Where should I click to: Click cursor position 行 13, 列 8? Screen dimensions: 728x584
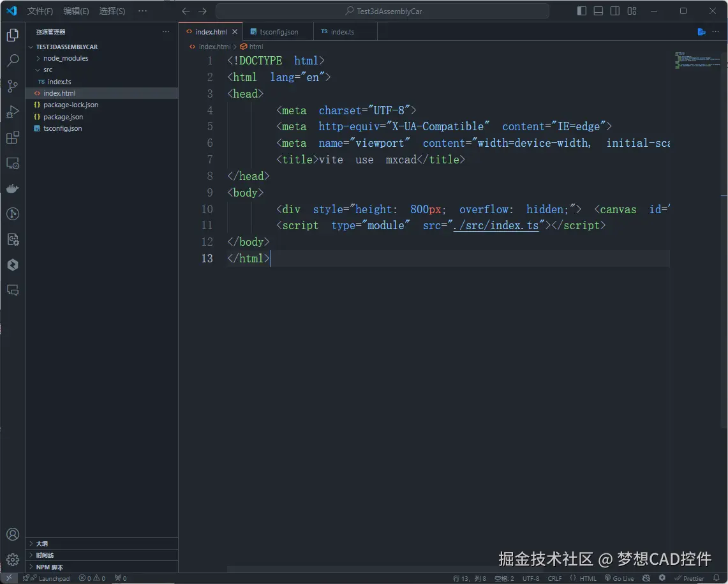tap(470, 578)
